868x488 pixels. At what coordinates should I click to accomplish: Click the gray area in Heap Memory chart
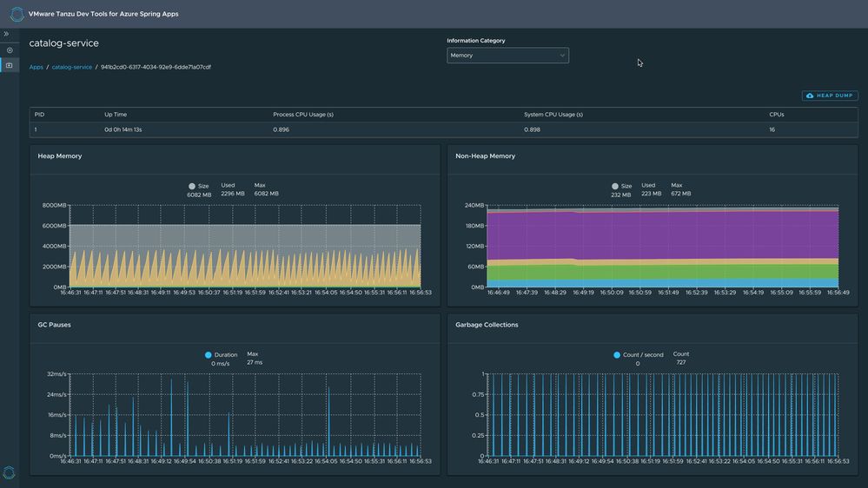[245, 237]
